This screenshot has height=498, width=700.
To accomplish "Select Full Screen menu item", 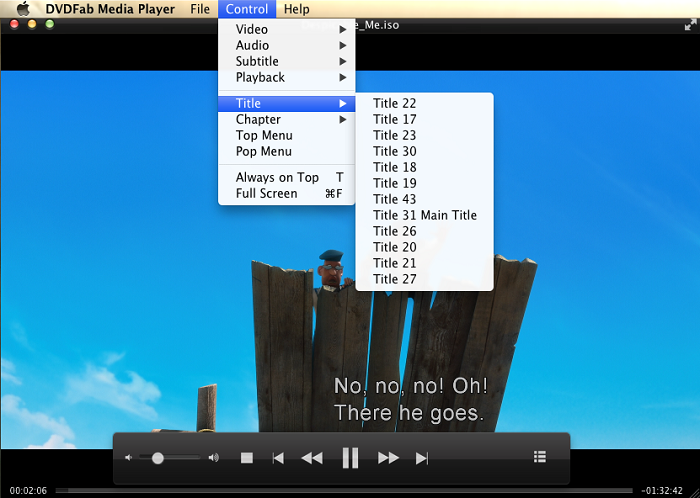I will pyautogui.click(x=287, y=194).
